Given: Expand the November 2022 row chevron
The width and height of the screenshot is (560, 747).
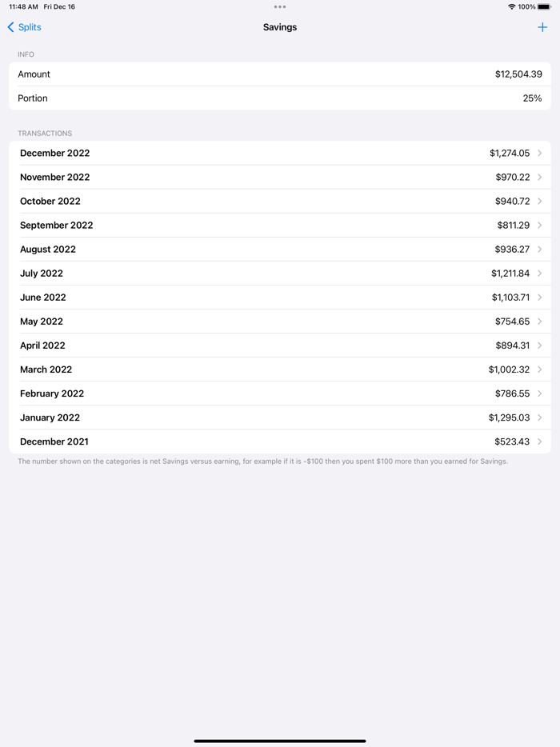Looking at the screenshot, I should pyautogui.click(x=542, y=177).
